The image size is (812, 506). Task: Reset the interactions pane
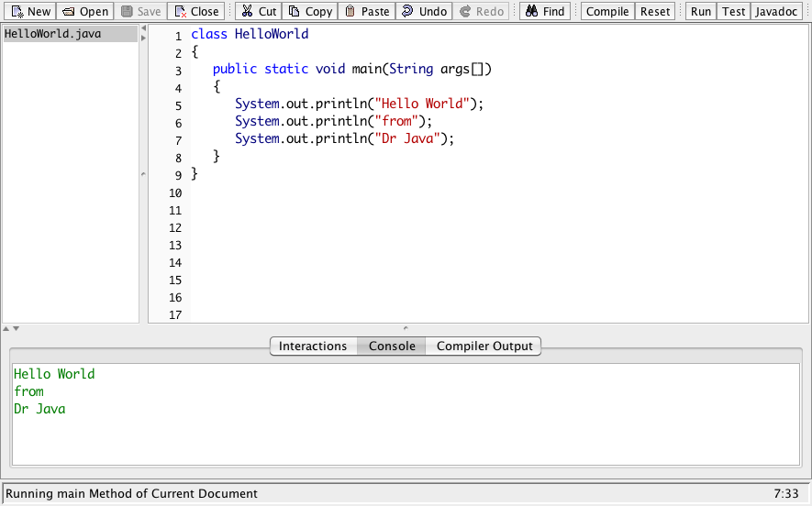pyautogui.click(x=655, y=11)
